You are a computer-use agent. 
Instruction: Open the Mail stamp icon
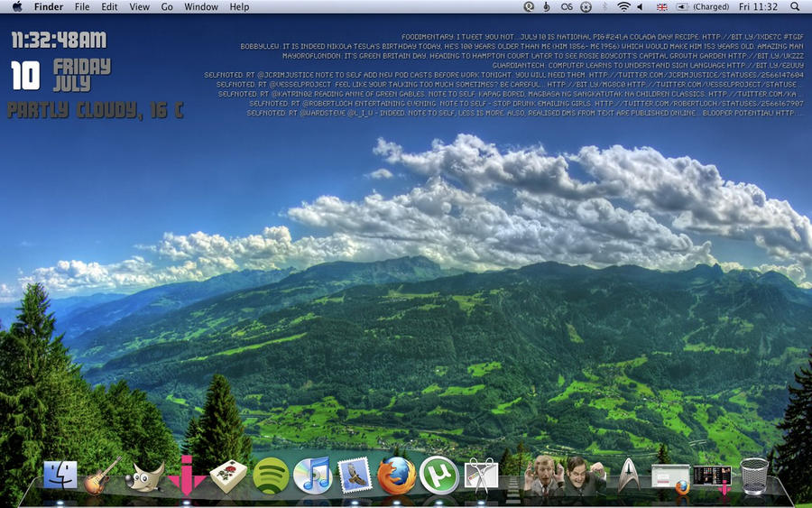pyautogui.click(x=355, y=476)
